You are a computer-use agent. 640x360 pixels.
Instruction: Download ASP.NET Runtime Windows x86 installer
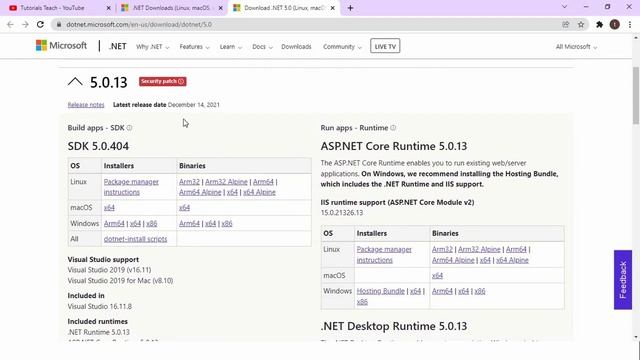362,302
